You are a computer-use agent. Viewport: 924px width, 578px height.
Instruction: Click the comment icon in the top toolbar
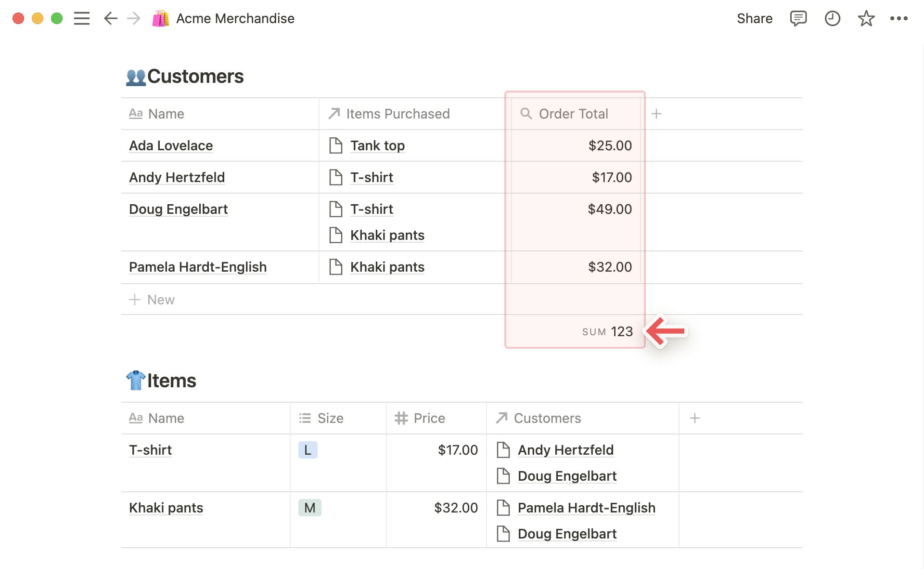coord(797,19)
